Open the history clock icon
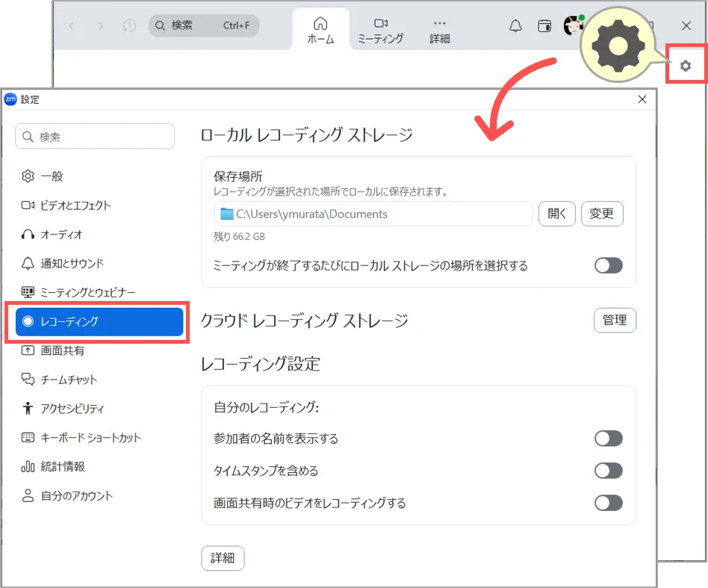Screen dimensions: 708x588 pos(129,25)
